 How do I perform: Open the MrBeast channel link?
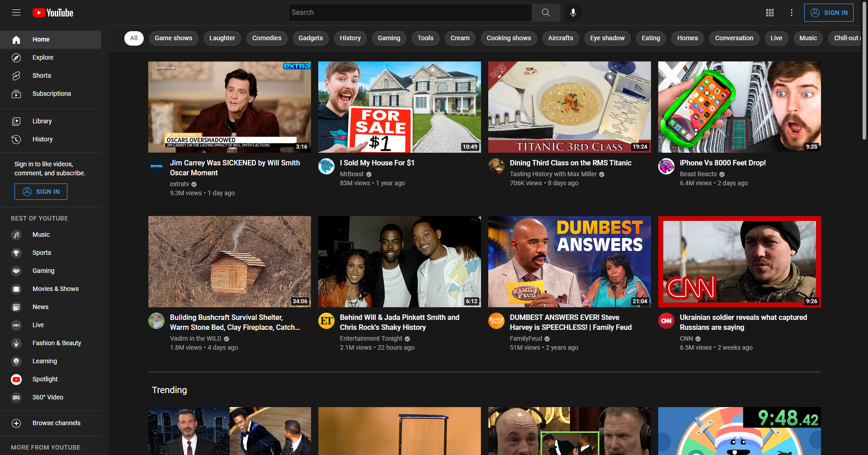point(352,174)
